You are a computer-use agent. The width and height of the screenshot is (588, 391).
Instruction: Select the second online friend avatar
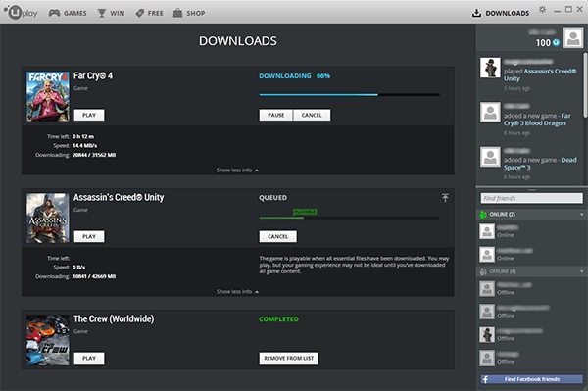tap(487, 254)
